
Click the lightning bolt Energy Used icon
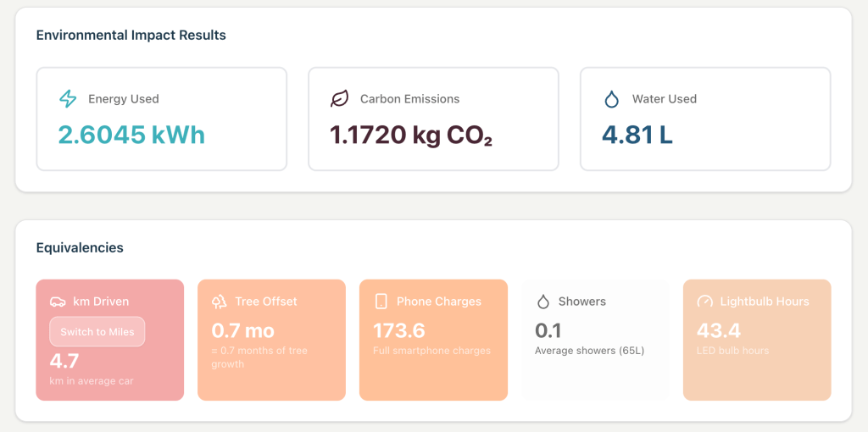coord(68,99)
